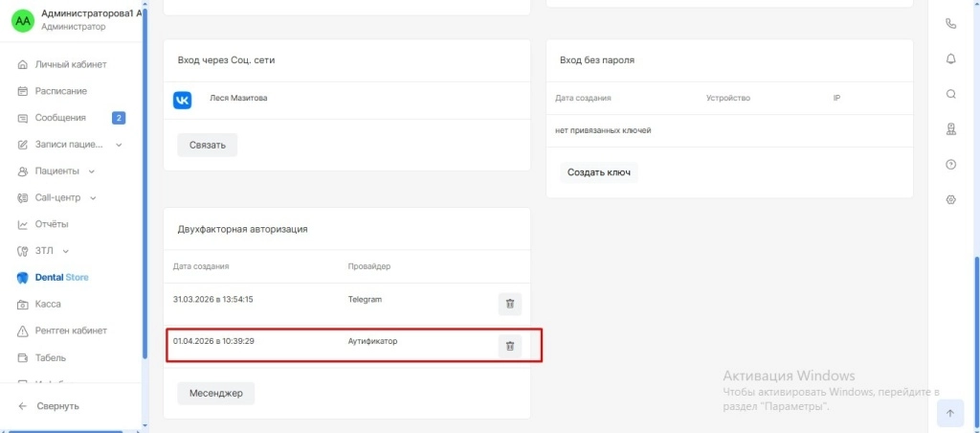Screen dimensions: 980x433
Task: Open the help question mark icon
Action: click(950, 164)
